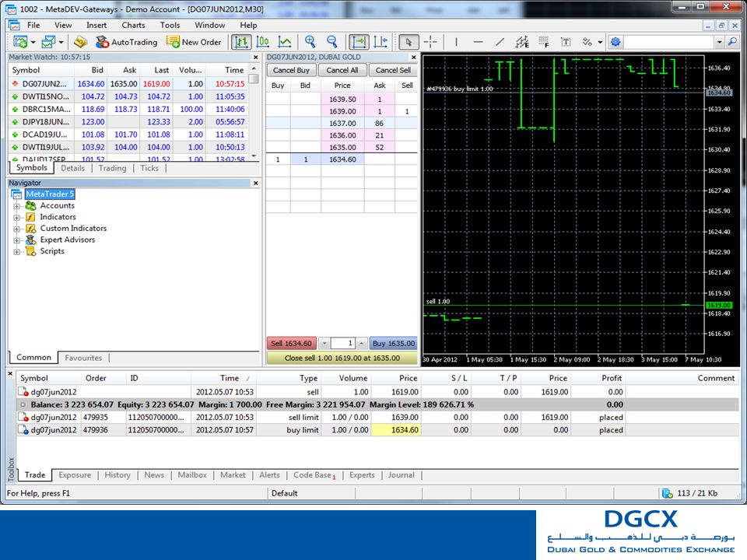Select DWTI15NO symbol row in Market Watch
Image resolution: width=747 pixels, height=560 pixels.
tap(128, 96)
